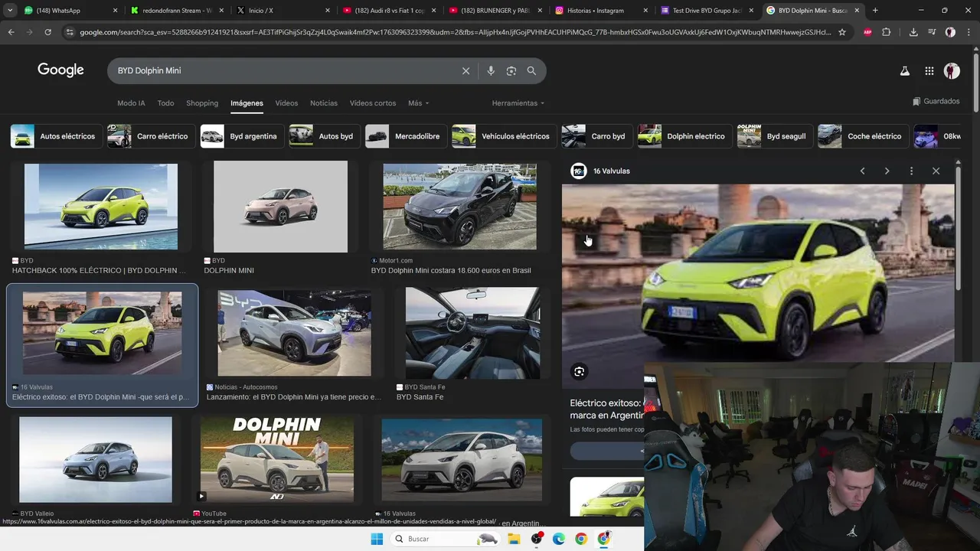Open the tab search dropdown in browser
The image size is (980, 551).
[10, 11]
